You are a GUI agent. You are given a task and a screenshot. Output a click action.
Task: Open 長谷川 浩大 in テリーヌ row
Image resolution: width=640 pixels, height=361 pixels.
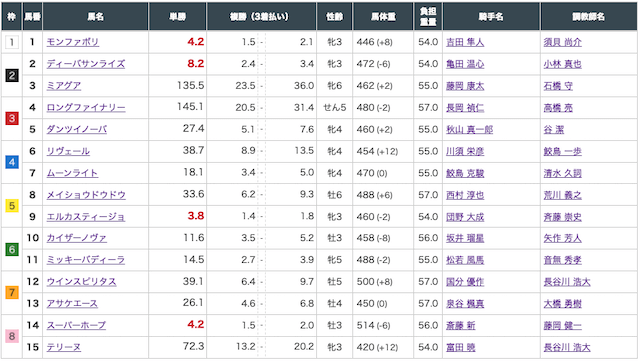tap(567, 347)
